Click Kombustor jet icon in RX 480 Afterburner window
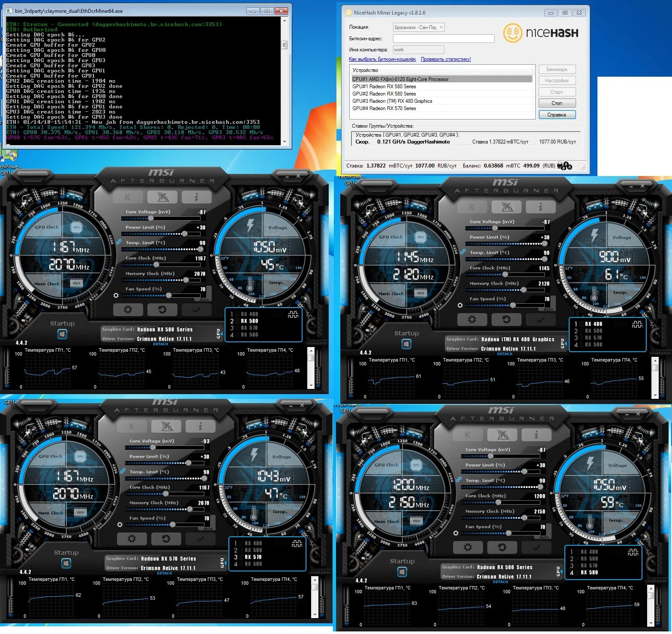The width and height of the screenshot is (672, 634). click(507, 207)
